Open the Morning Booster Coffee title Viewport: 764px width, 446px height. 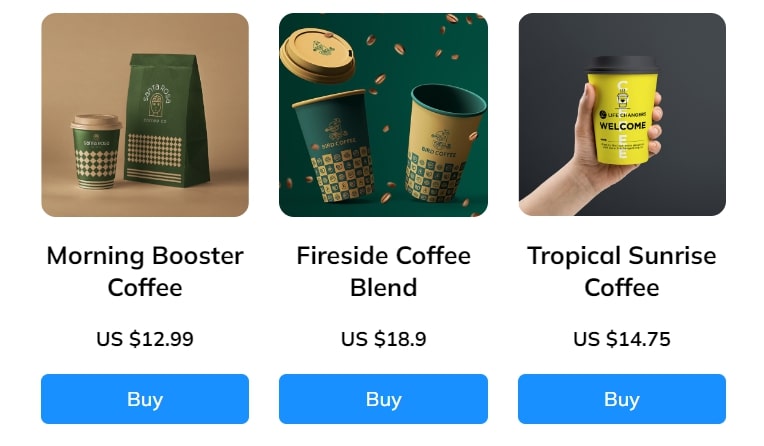point(145,271)
